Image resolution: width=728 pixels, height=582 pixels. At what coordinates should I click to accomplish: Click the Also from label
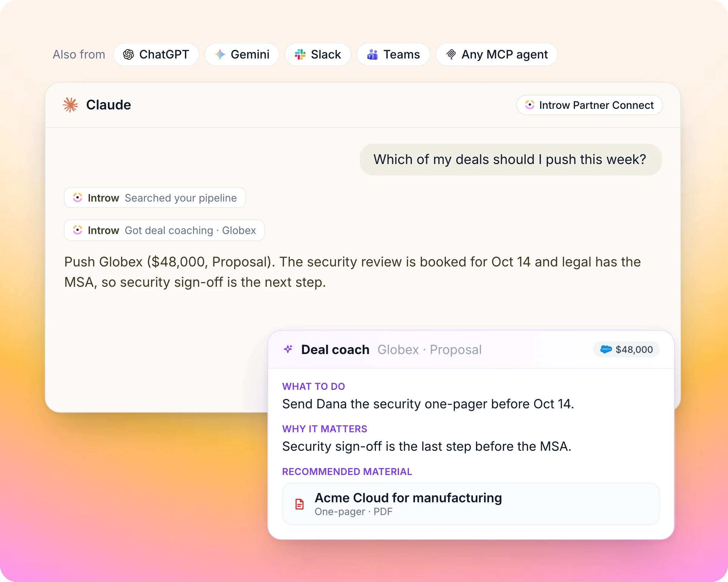coord(79,54)
